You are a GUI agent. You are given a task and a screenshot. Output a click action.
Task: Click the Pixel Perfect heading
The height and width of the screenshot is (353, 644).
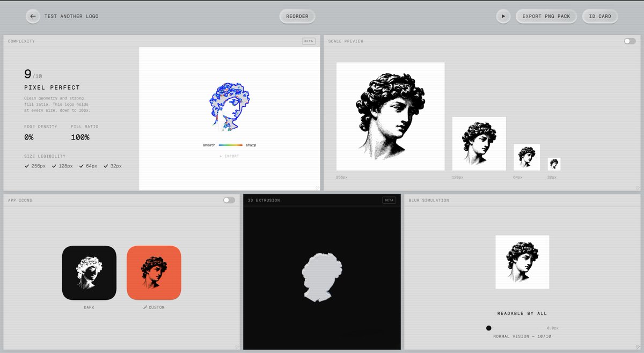click(52, 87)
